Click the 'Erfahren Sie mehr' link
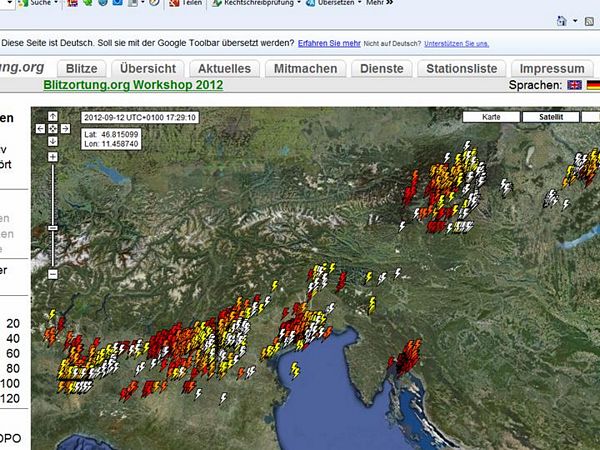The height and width of the screenshot is (450, 600). coord(329,43)
